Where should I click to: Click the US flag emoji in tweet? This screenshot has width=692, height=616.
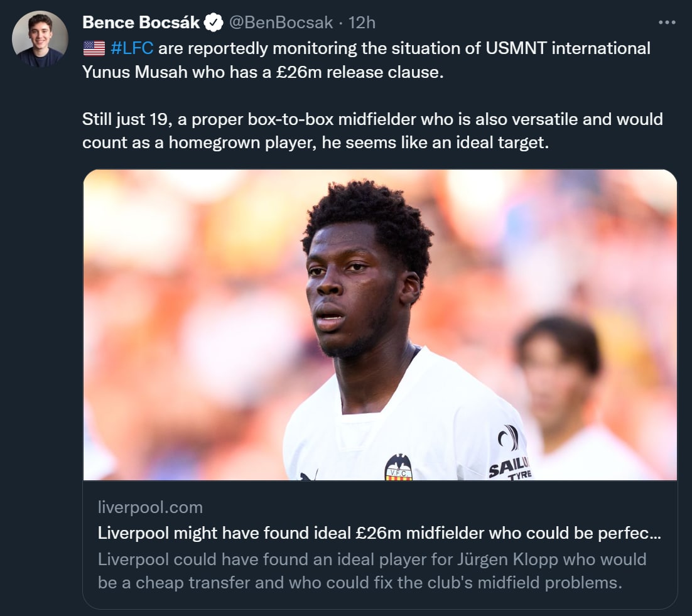click(x=94, y=48)
